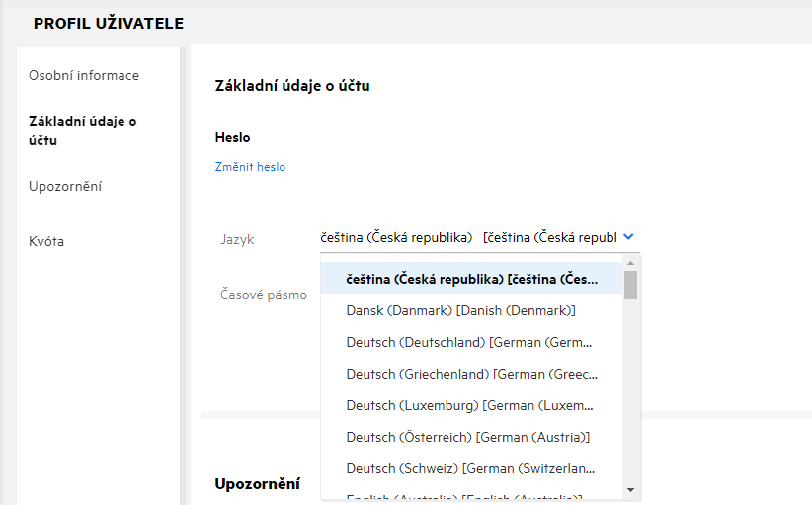
Task: Choose Deutsch (Luxemburg) in the dropdown list
Action: click(471, 406)
